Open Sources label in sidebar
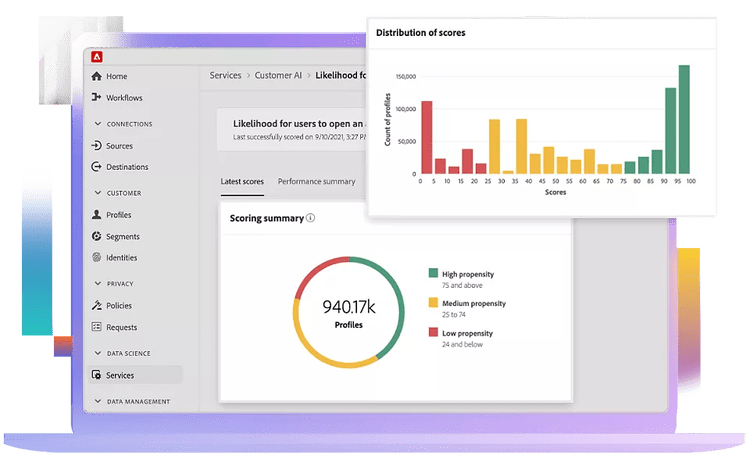Image resolution: width=750 pixels, height=470 pixels. 120,146
